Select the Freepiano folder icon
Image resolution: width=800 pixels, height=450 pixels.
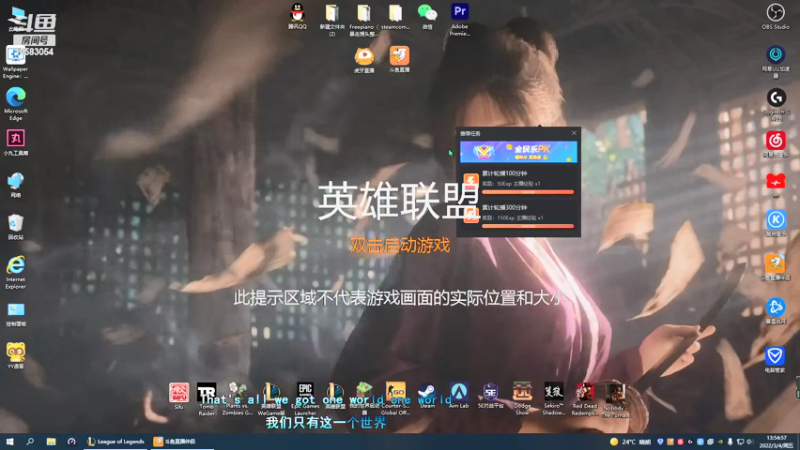[x=363, y=19]
